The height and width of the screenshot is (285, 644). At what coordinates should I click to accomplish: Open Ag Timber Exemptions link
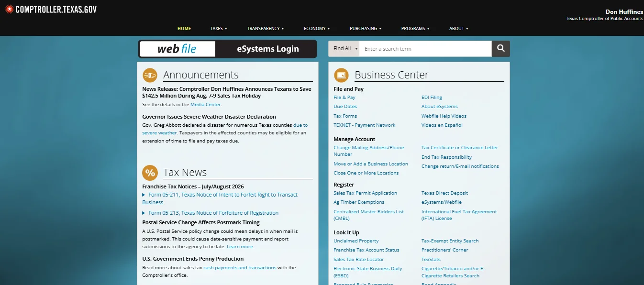pos(359,202)
